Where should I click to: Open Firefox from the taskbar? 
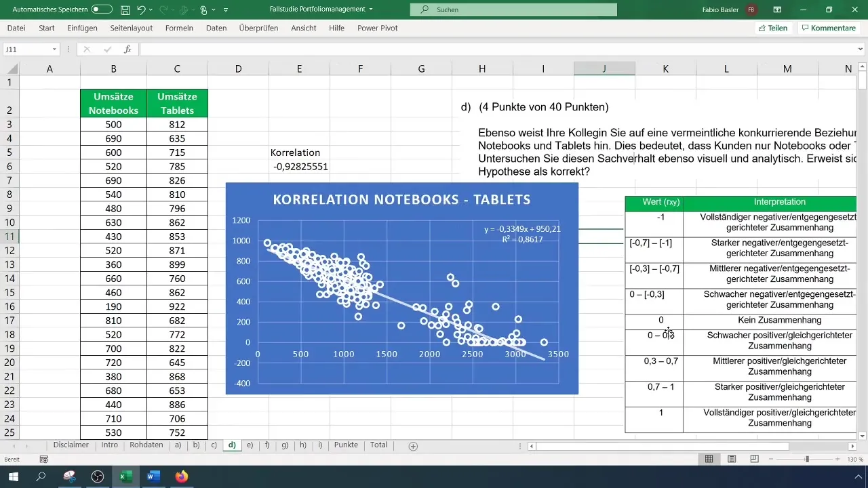pos(181,476)
